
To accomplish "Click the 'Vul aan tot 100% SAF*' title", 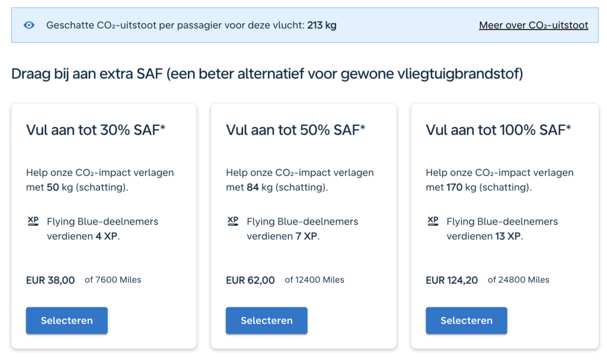I will tap(498, 130).
